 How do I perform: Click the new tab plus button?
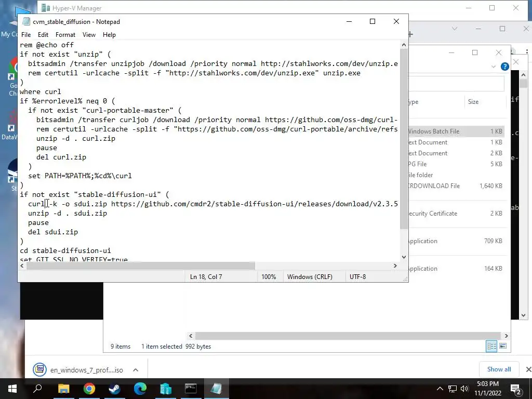pyautogui.click(x=410, y=34)
